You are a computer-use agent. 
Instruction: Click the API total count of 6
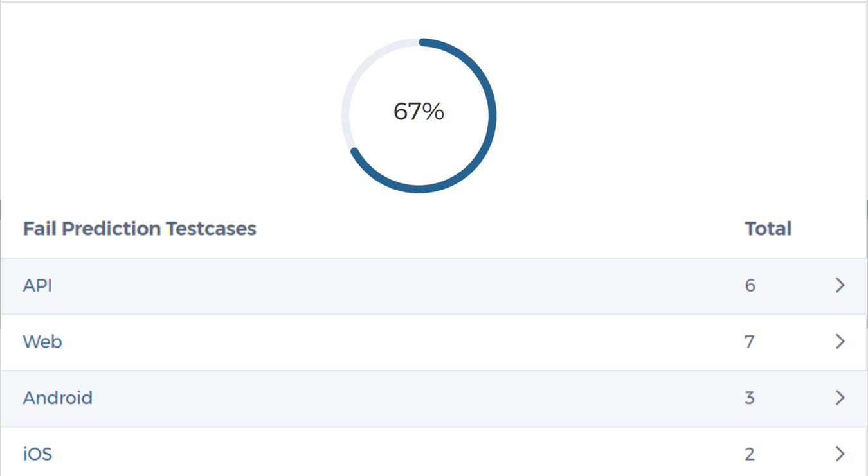750,285
